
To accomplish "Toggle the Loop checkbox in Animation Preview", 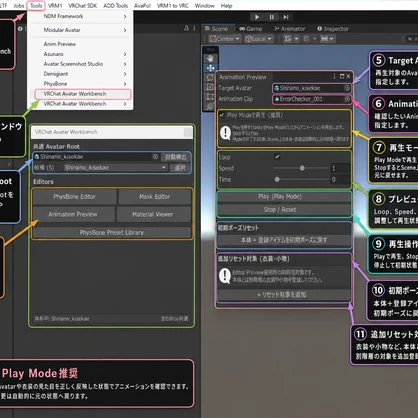I will [277, 156].
